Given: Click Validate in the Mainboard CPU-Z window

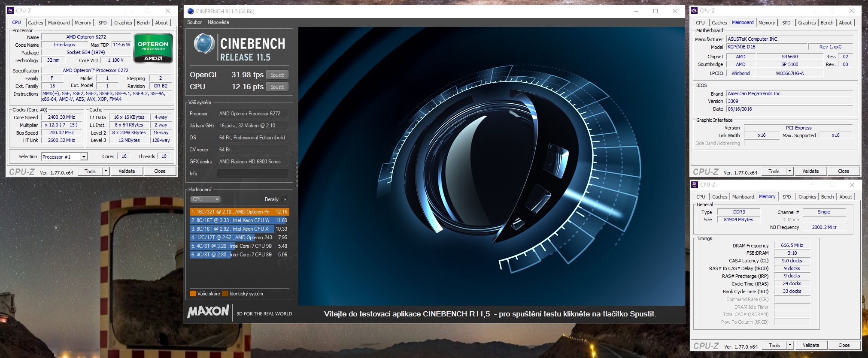Looking at the screenshot, I should pyautogui.click(x=810, y=171).
